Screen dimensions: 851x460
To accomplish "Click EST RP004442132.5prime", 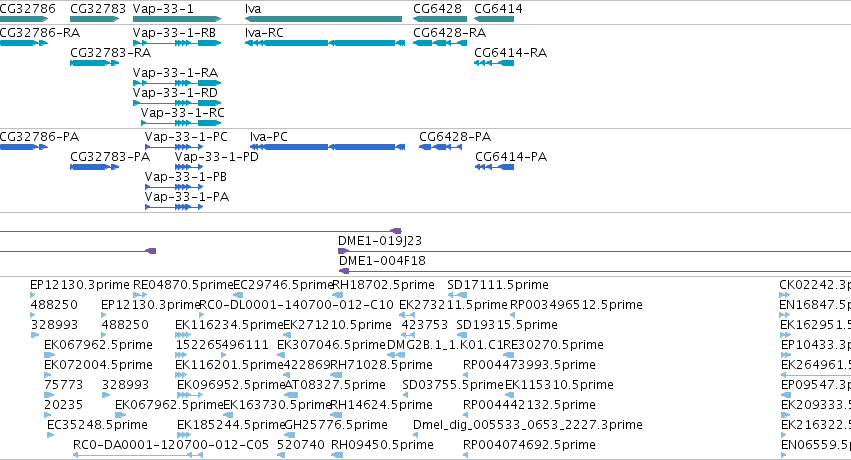I will [529, 405].
